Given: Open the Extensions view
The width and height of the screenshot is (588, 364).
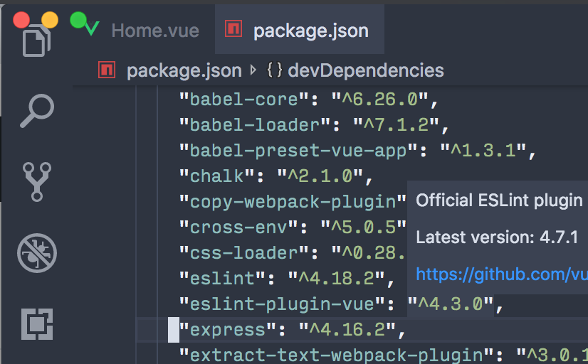Looking at the screenshot, I should click(37, 324).
